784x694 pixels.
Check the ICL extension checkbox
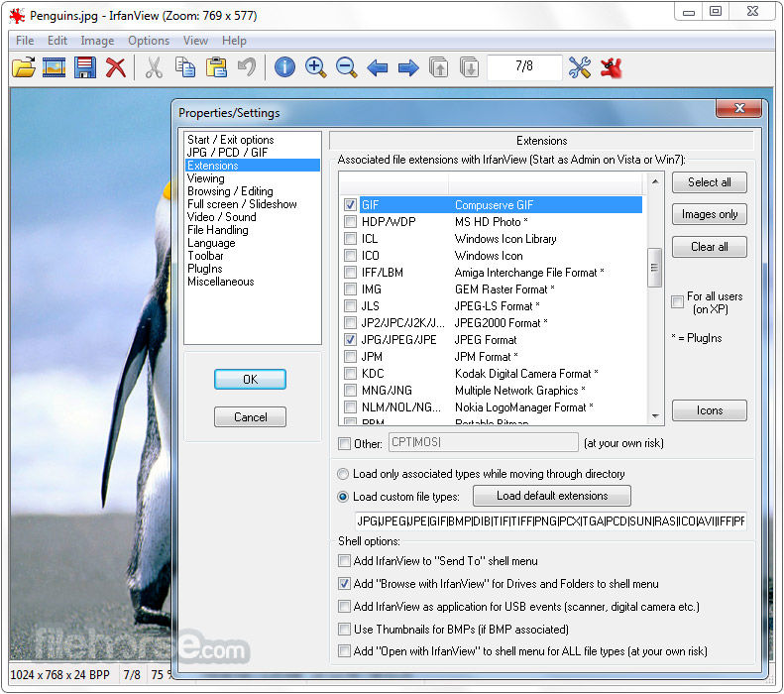coord(350,239)
